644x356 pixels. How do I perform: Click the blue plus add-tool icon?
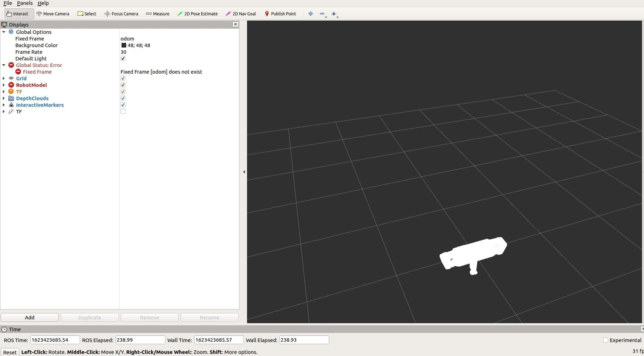tap(311, 14)
